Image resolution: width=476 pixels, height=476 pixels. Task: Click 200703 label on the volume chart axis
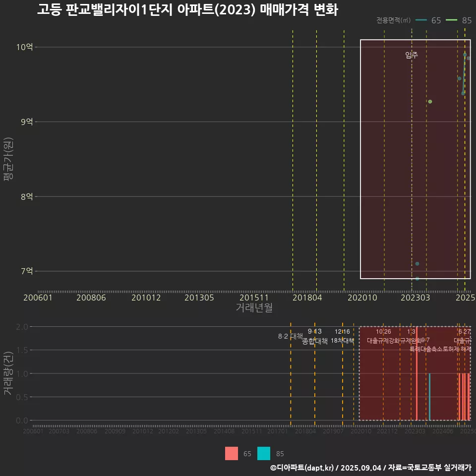coord(59,431)
